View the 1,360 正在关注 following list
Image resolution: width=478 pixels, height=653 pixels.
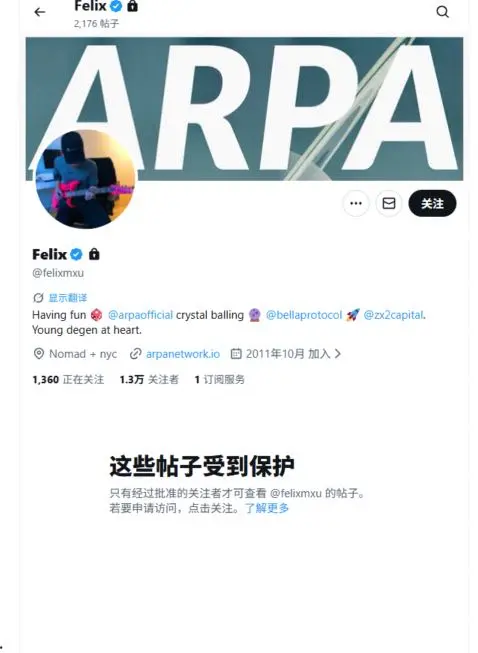click(68, 379)
